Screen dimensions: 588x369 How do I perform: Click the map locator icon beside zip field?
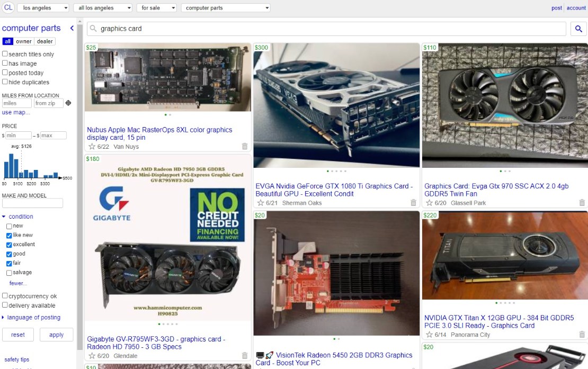68,103
